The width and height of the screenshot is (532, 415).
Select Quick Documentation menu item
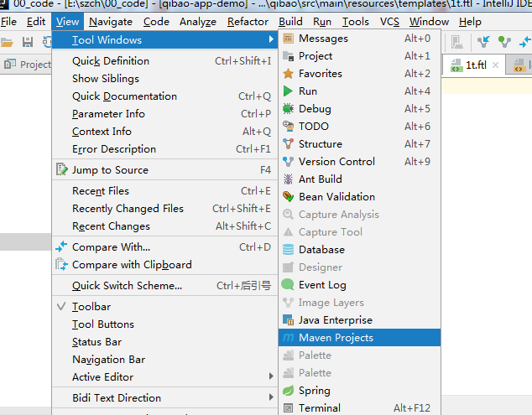tap(165, 96)
